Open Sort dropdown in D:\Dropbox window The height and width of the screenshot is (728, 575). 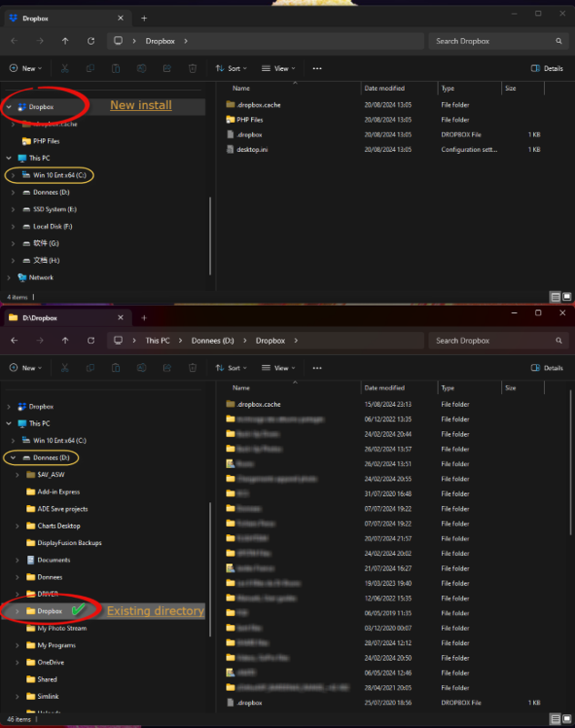click(231, 368)
